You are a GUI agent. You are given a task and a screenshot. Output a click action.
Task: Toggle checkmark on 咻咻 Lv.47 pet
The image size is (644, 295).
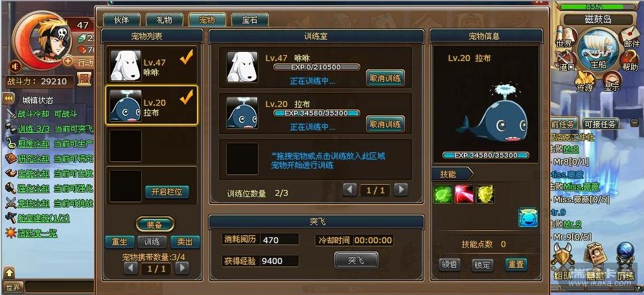coord(187,59)
